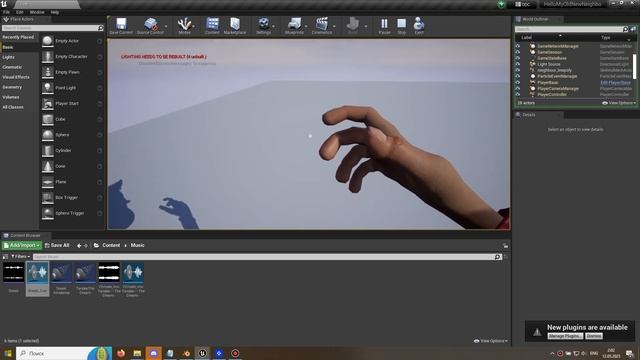Select the Cone actor icon
Viewport: 640px width, 360px height.
coord(48,166)
